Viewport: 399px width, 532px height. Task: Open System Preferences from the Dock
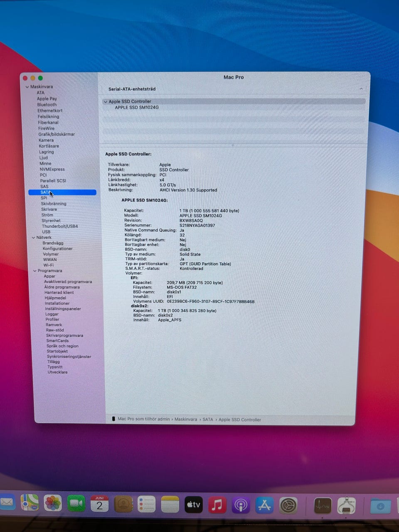click(x=288, y=505)
